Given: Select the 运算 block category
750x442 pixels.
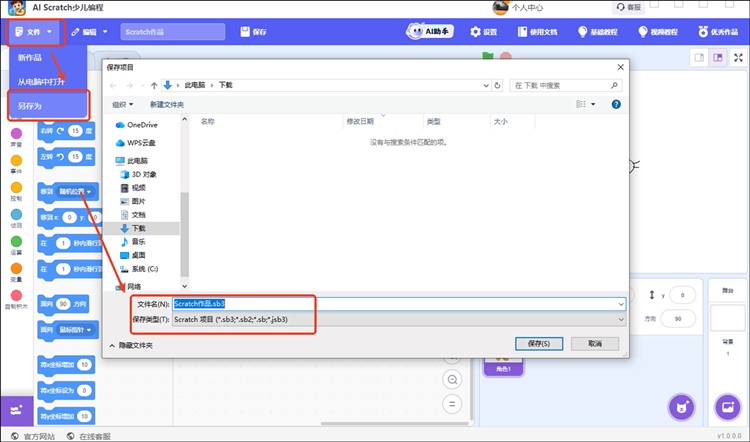Looking at the screenshot, I should coord(16,245).
